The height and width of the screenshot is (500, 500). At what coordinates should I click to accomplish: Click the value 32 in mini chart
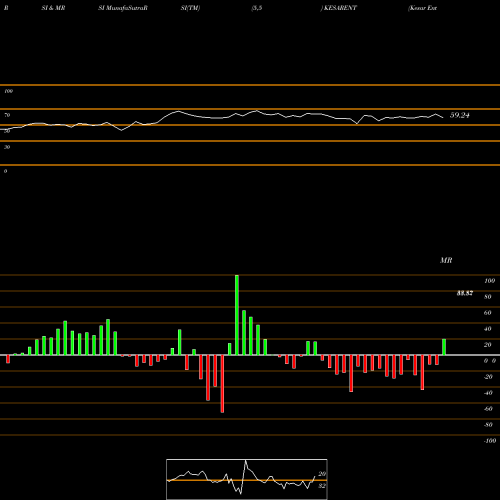(x=322, y=486)
